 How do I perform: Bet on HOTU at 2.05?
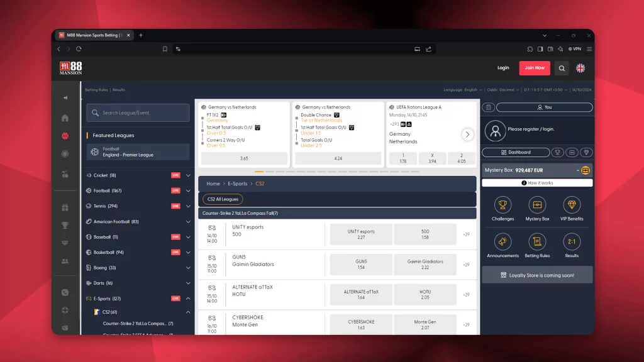point(425,295)
